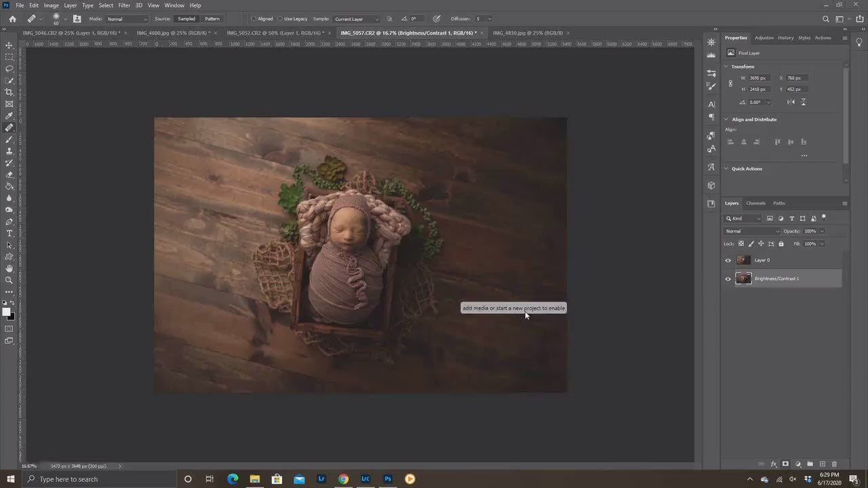Collapse the Align and Distribute section
868x488 pixels.
726,119
